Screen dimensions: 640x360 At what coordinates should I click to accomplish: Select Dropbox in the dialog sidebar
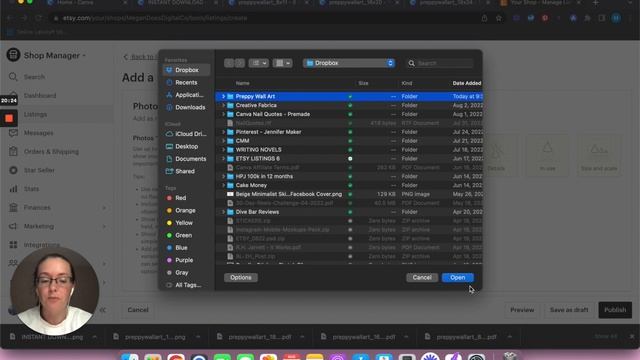(187, 70)
